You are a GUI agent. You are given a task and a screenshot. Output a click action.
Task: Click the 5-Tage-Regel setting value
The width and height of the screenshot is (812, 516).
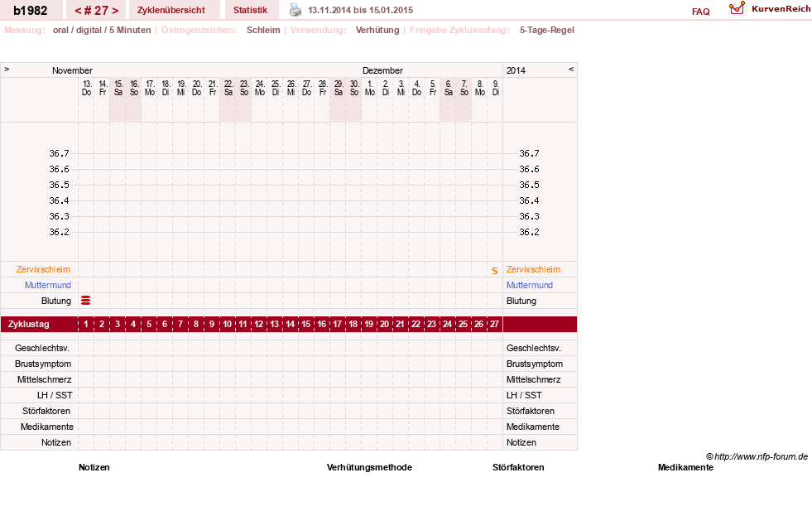[547, 30]
